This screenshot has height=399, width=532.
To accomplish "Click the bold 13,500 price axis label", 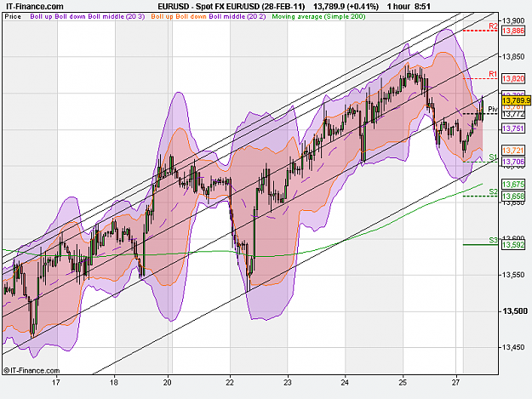I will pos(515,311).
